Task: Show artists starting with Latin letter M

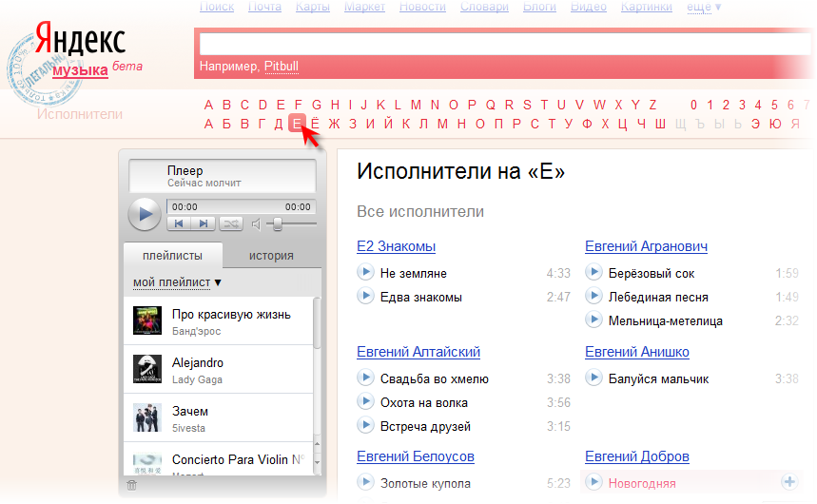Action: (x=416, y=105)
